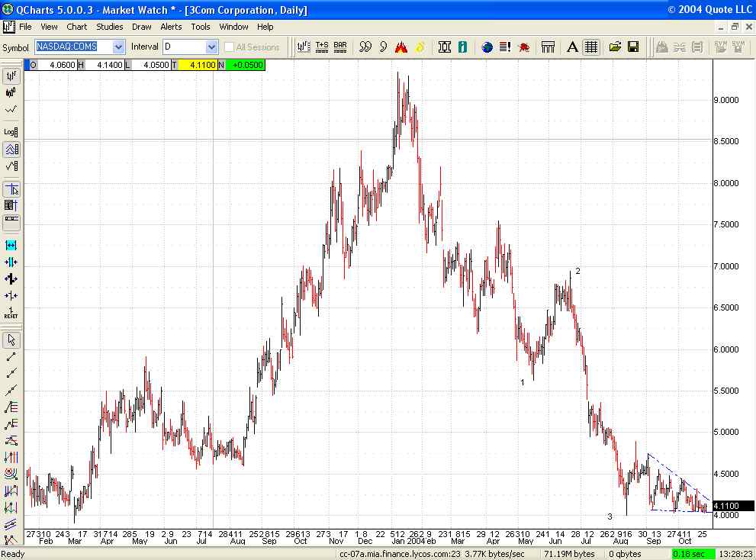Select the arrow pointer tool

(x=11, y=340)
